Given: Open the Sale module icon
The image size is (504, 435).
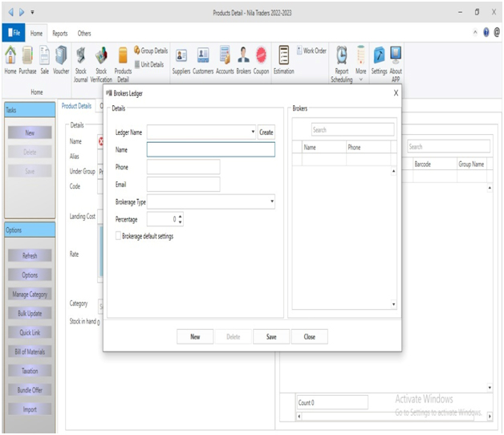Looking at the screenshot, I should (x=44, y=60).
